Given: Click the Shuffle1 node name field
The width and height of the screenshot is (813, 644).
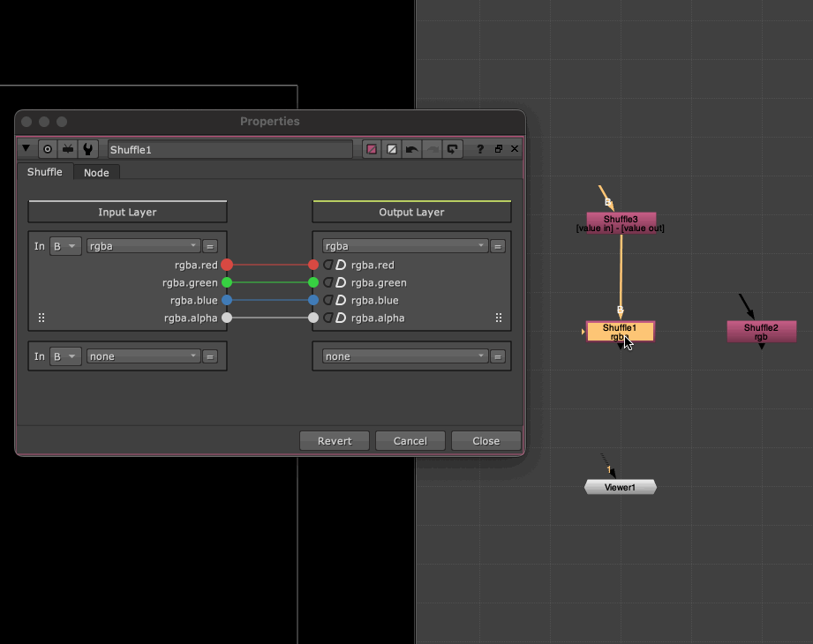Looking at the screenshot, I should 230,149.
